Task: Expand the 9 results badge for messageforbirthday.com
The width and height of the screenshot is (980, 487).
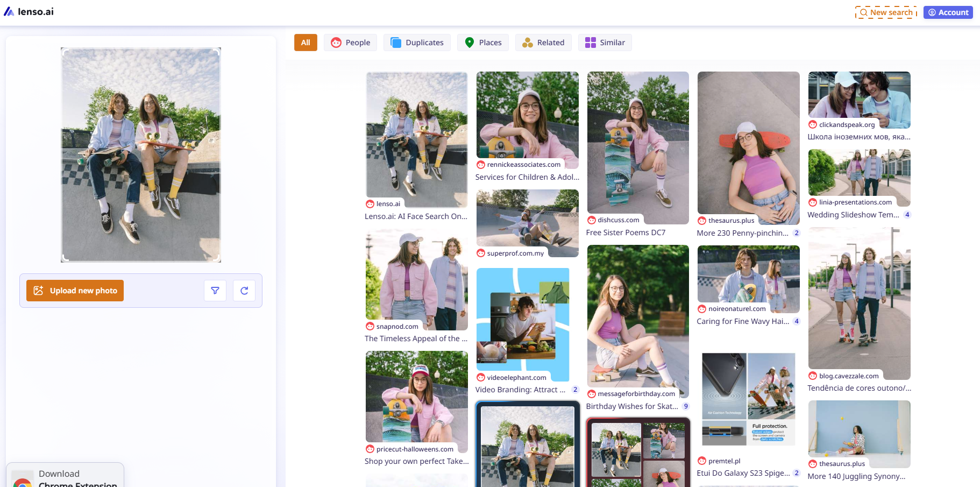Action: click(x=686, y=406)
